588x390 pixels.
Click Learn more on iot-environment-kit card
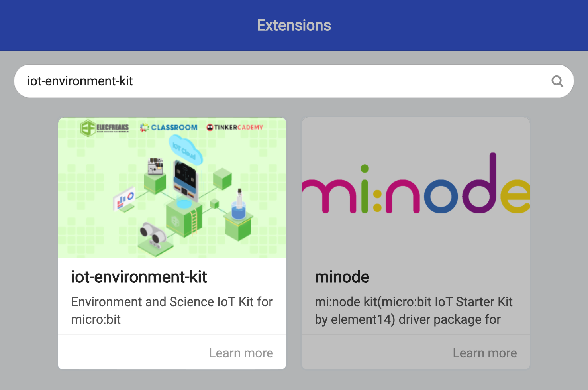pyautogui.click(x=241, y=353)
